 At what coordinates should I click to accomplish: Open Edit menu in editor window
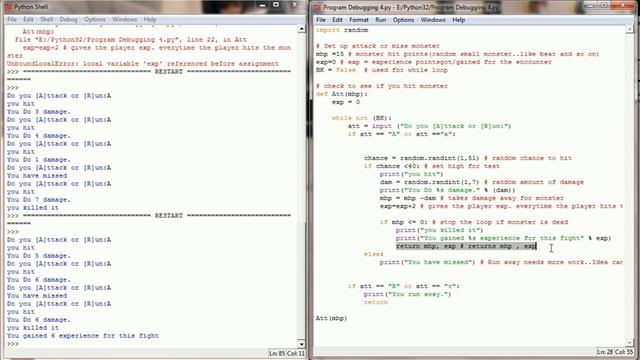coord(337,20)
